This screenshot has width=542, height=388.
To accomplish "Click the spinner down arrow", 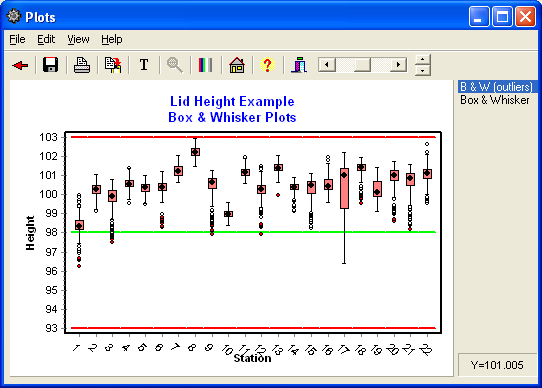I will 422,71.
